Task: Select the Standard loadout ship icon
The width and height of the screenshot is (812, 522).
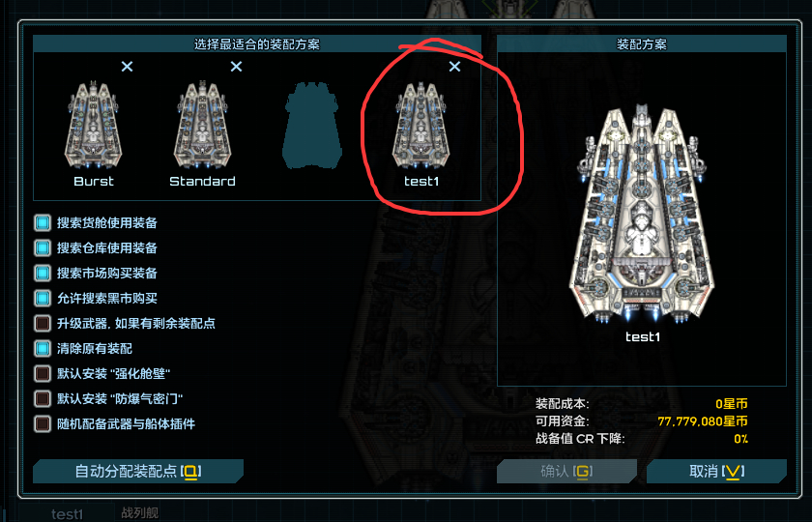Action: [x=202, y=126]
